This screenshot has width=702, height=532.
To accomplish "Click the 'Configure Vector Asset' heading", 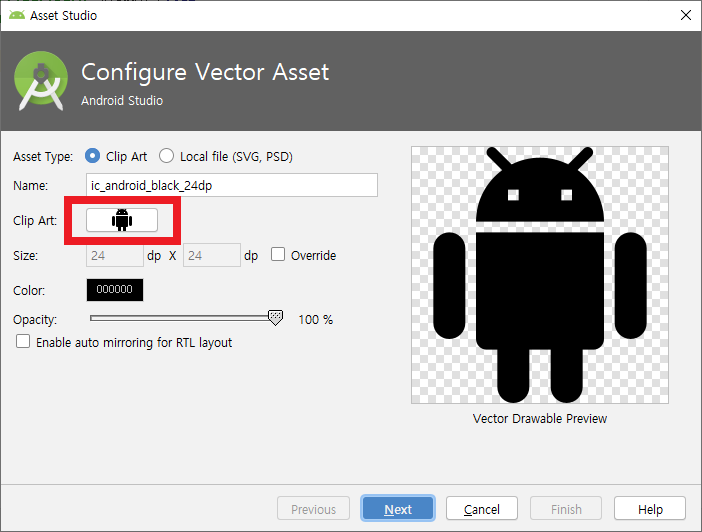I will coord(205,72).
